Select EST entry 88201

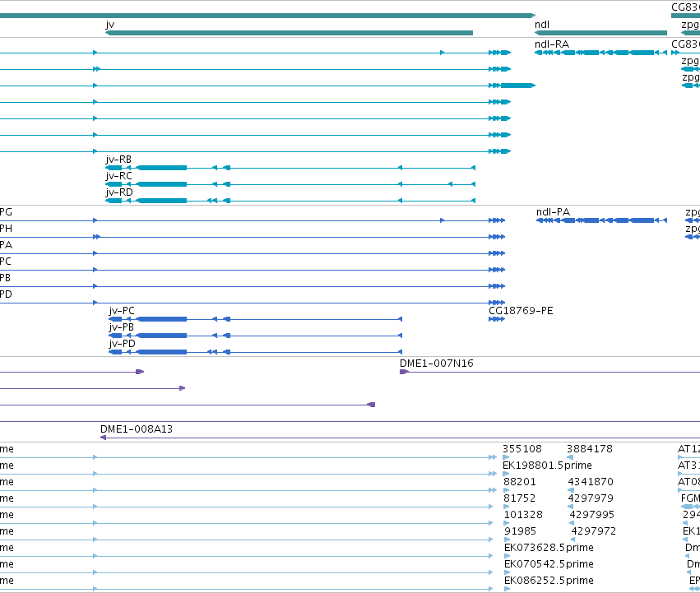coord(520,482)
